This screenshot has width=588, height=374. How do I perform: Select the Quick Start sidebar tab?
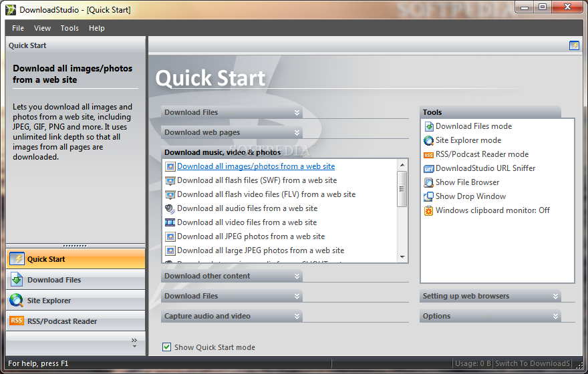click(76, 259)
